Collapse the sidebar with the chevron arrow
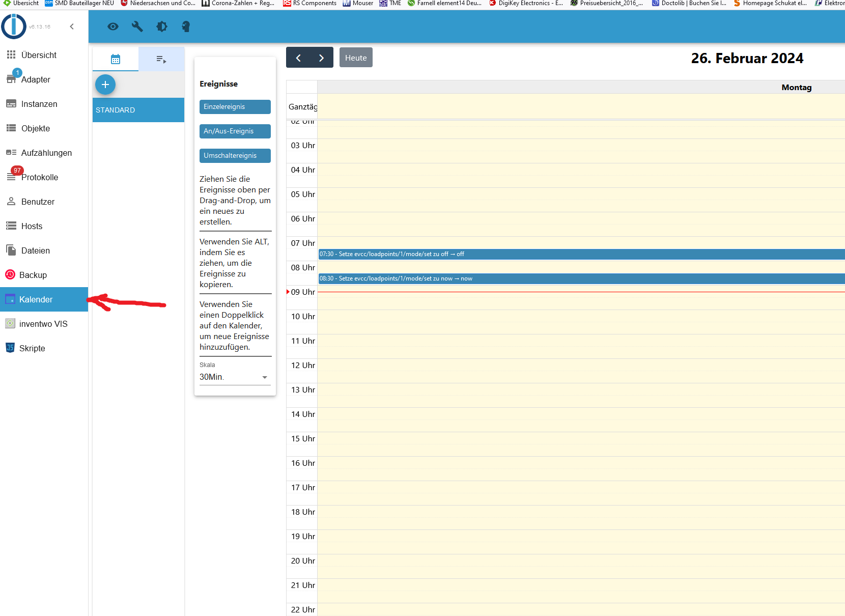Viewport: 845px width, 616px height. [x=72, y=26]
